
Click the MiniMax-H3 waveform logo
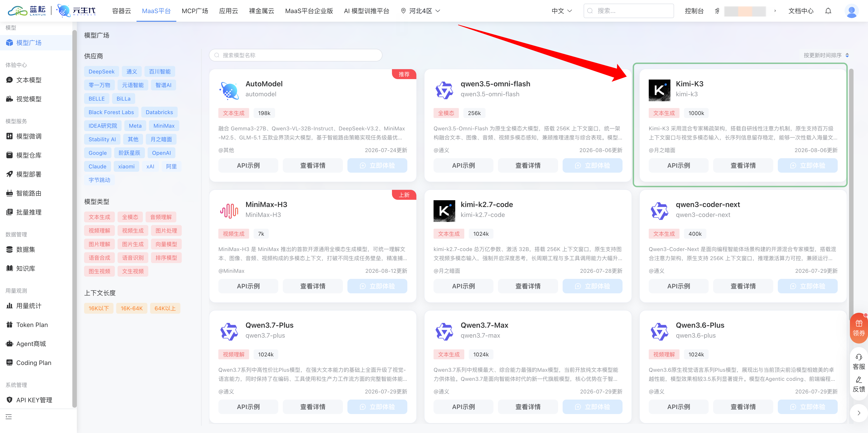point(229,211)
